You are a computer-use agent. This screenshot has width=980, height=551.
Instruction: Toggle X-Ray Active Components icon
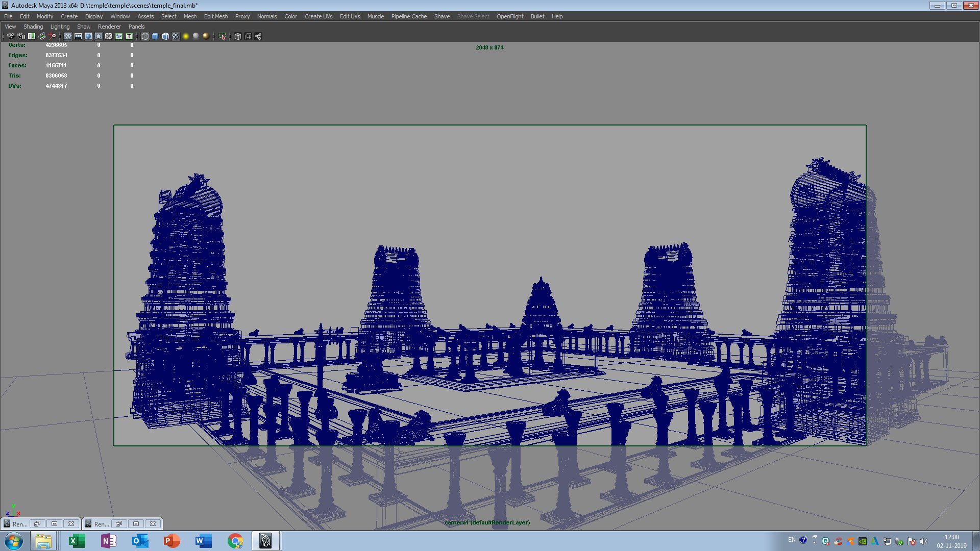(x=248, y=36)
